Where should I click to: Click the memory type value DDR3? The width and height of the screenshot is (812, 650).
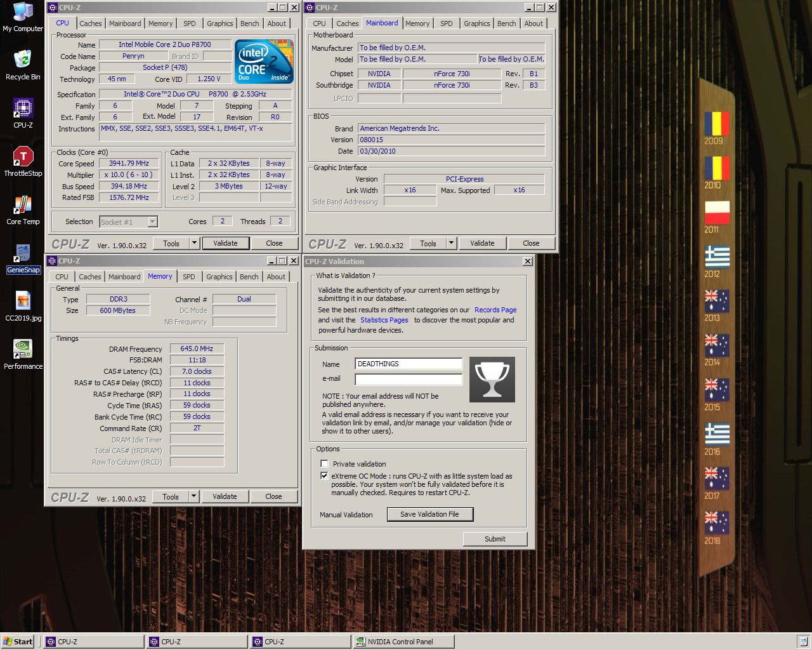[119, 299]
